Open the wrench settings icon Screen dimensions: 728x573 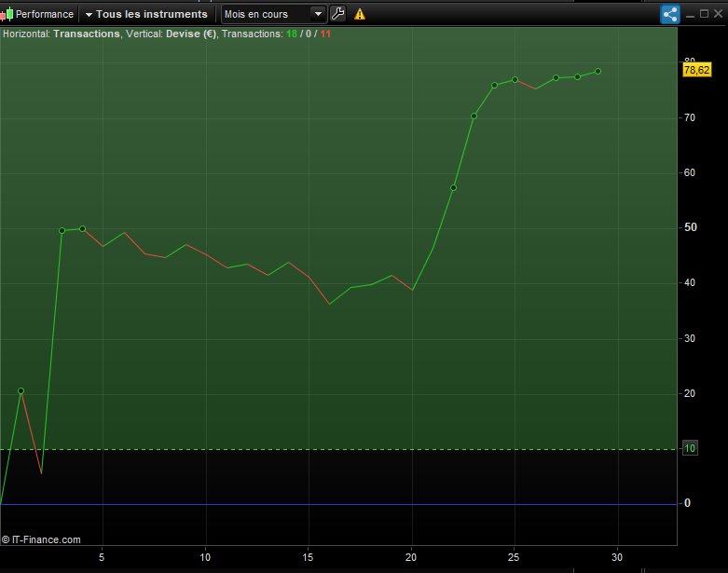(337, 14)
